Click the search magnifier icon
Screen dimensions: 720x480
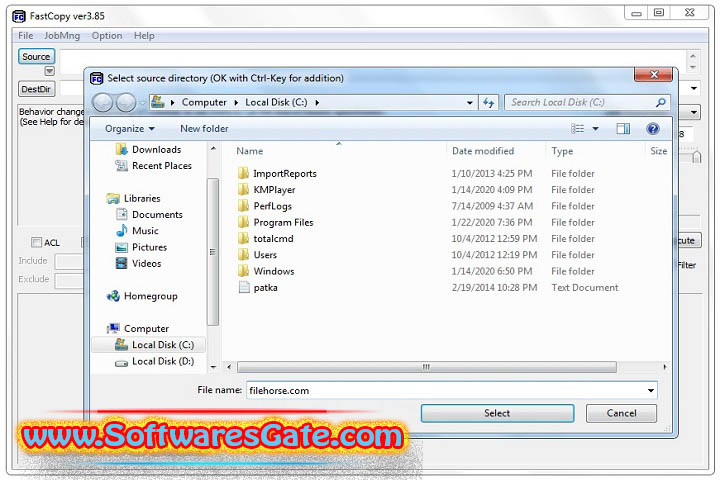coord(661,102)
